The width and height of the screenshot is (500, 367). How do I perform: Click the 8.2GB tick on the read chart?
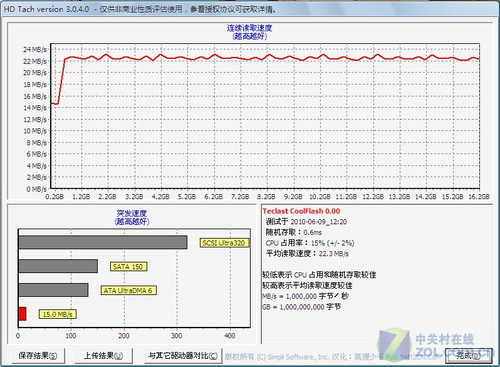pyautogui.click(x=266, y=197)
